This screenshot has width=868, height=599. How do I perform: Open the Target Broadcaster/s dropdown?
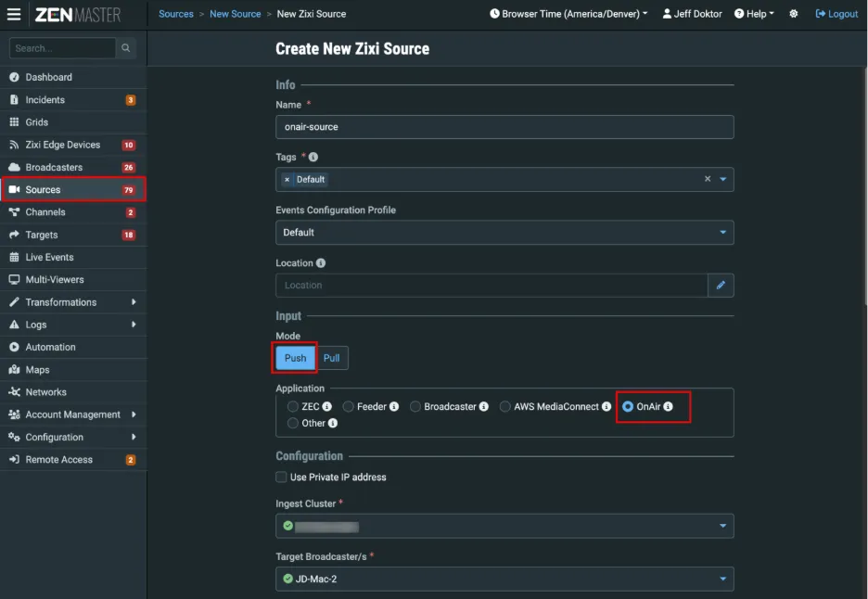504,580
